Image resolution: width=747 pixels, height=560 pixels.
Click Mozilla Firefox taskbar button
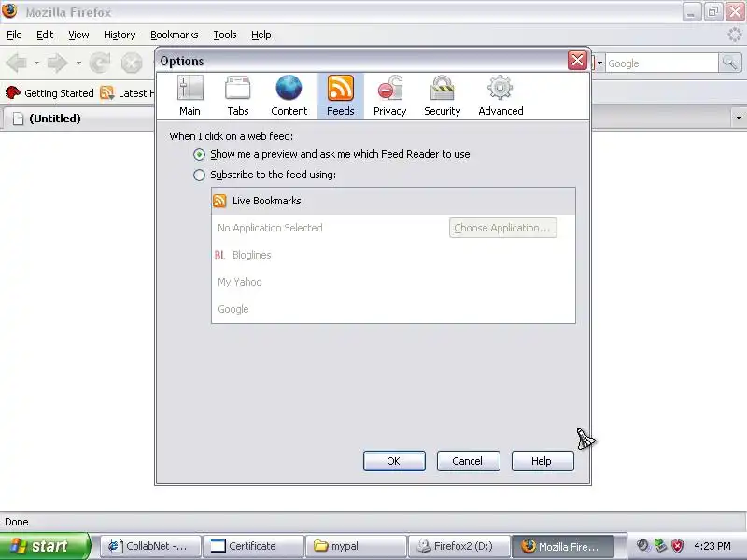[x=563, y=546]
